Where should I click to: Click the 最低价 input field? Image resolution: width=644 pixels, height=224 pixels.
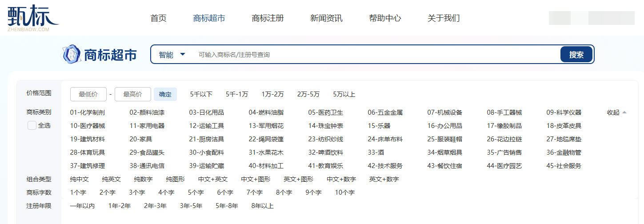(x=88, y=94)
